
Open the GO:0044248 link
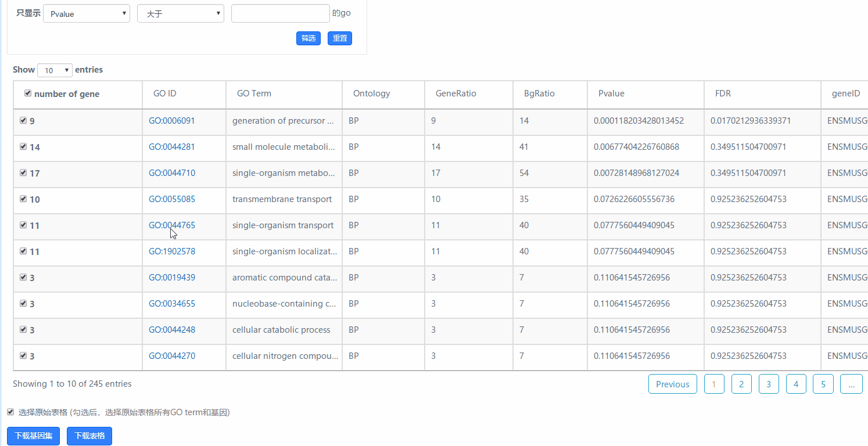pyautogui.click(x=172, y=330)
